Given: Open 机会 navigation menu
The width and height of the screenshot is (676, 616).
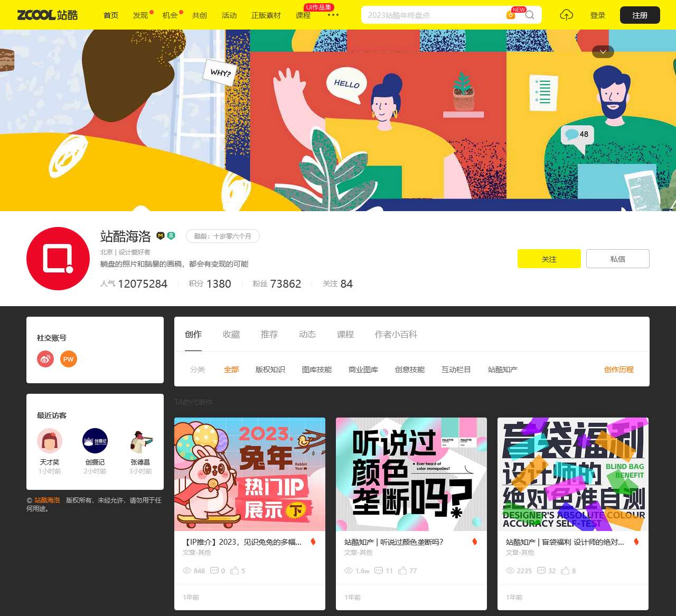Looking at the screenshot, I should (x=170, y=15).
